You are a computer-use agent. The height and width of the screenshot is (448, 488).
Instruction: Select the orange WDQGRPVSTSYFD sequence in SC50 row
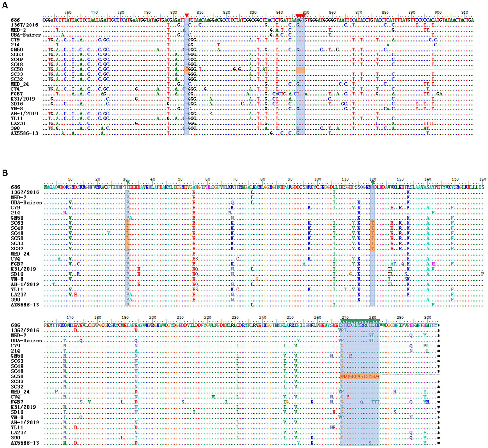(x=359, y=376)
